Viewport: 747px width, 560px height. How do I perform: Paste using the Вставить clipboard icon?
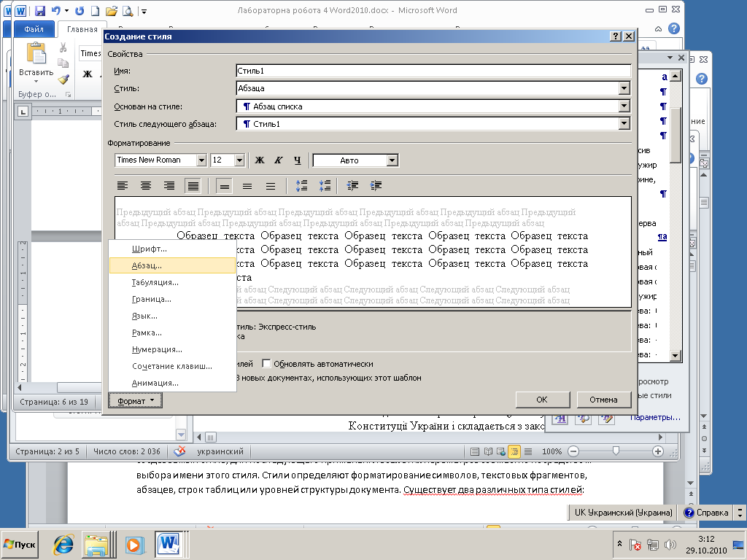tap(36, 53)
